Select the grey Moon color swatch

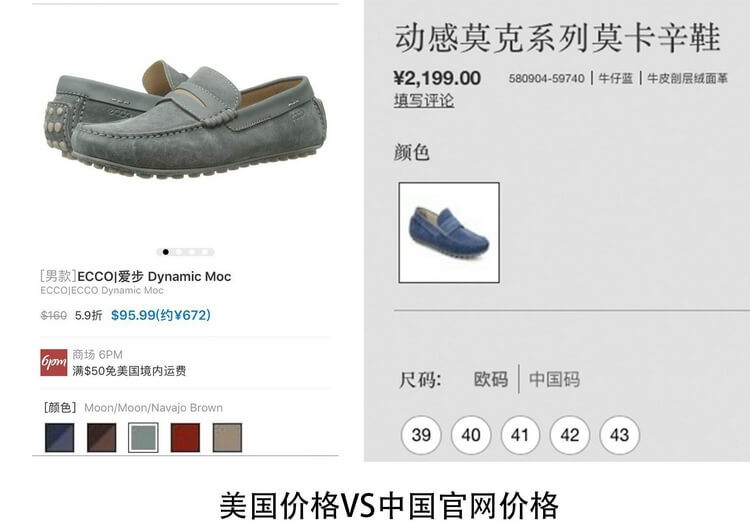click(x=143, y=438)
